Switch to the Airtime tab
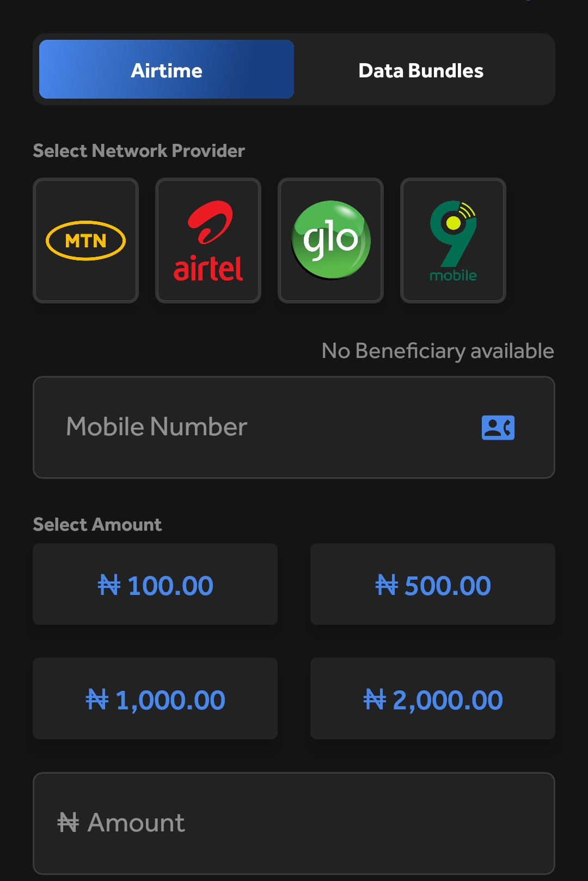 [167, 69]
